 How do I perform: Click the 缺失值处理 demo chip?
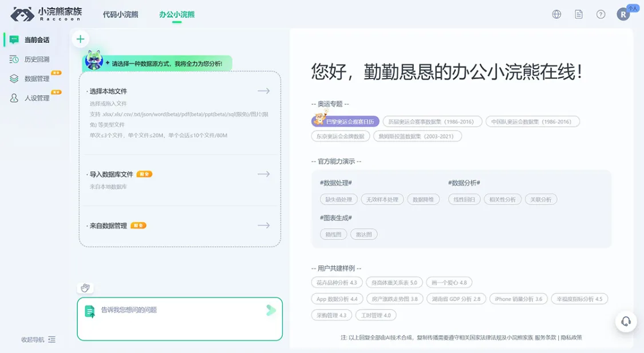click(x=338, y=199)
